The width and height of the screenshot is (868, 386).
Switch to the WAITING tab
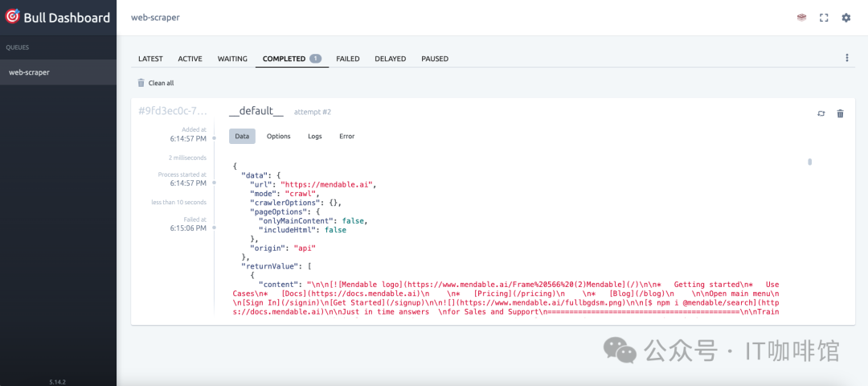click(x=232, y=59)
